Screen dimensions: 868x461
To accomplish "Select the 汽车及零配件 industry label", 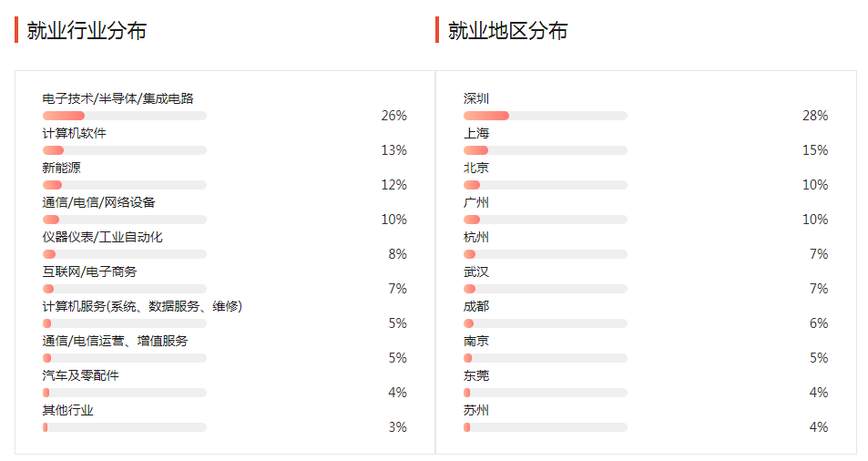I will click(80, 375).
